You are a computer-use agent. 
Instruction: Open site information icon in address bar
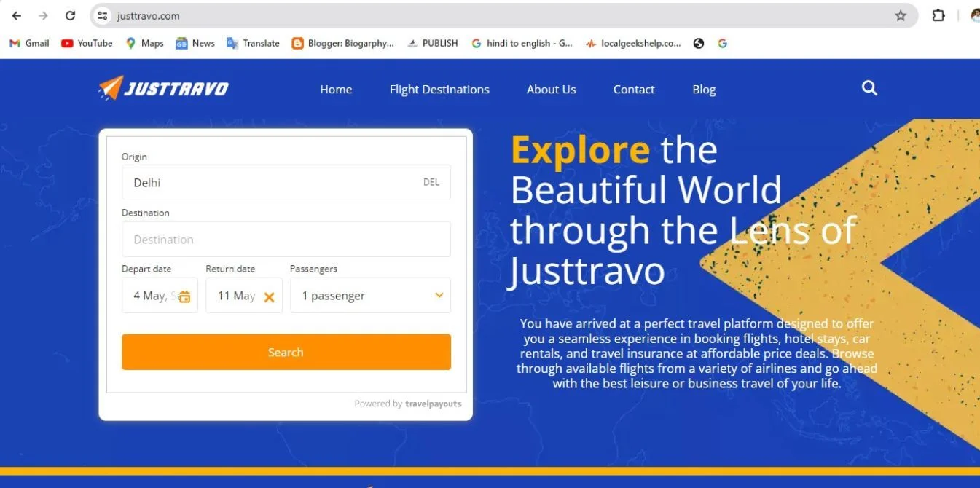[103, 15]
